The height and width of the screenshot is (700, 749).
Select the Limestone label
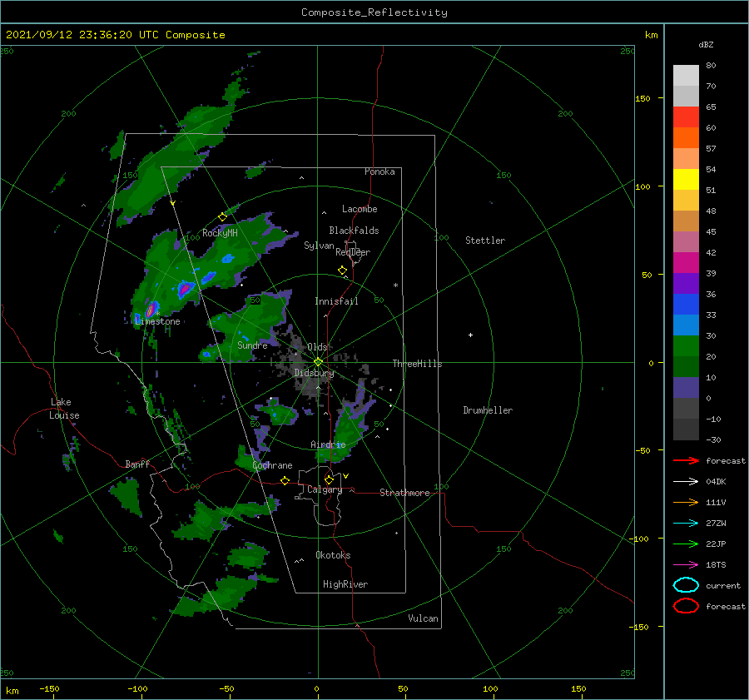click(157, 321)
